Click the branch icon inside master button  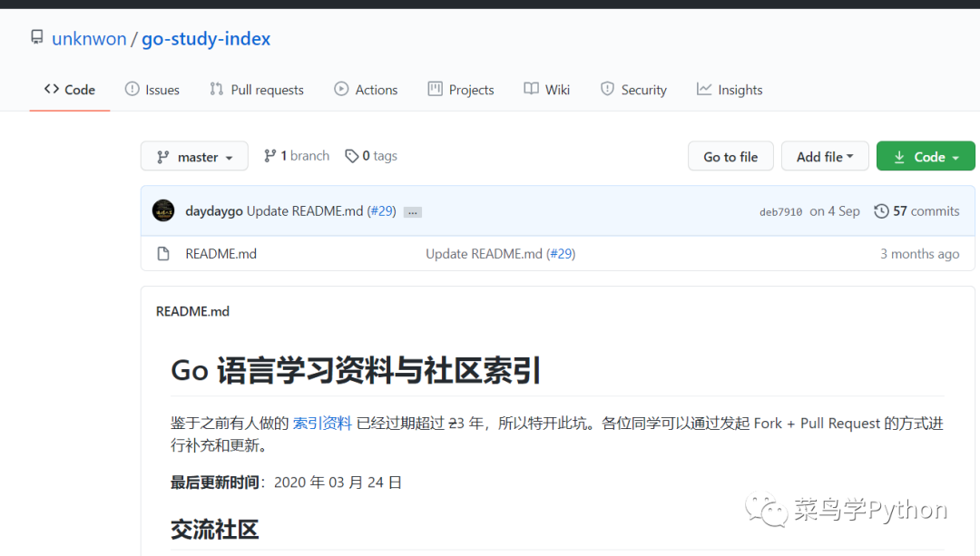point(163,157)
